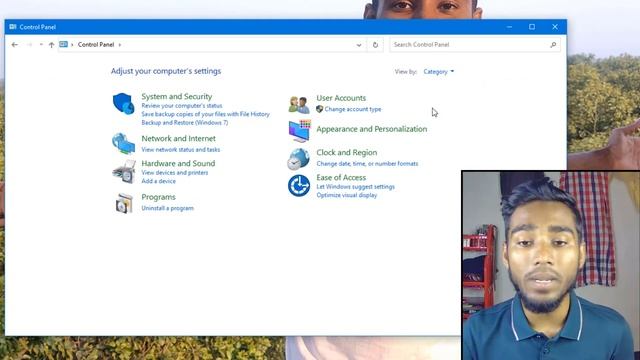Click the Control Panel title bar icon
640x360 pixels.
[x=13, y=27]
